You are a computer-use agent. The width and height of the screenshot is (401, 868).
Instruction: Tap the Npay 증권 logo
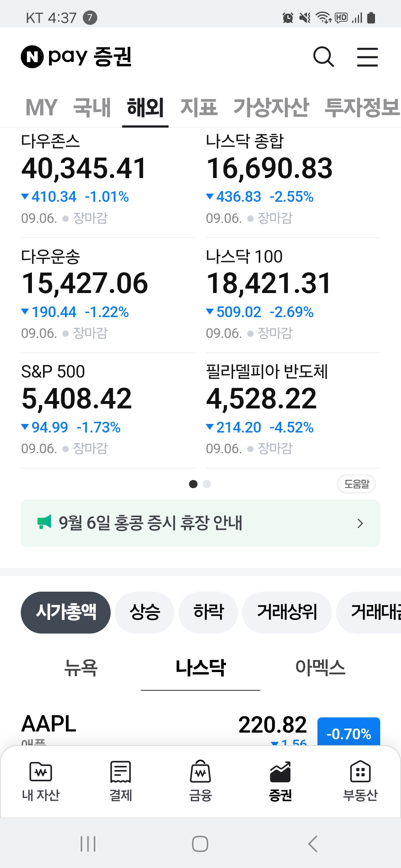(x=76, y=57)
